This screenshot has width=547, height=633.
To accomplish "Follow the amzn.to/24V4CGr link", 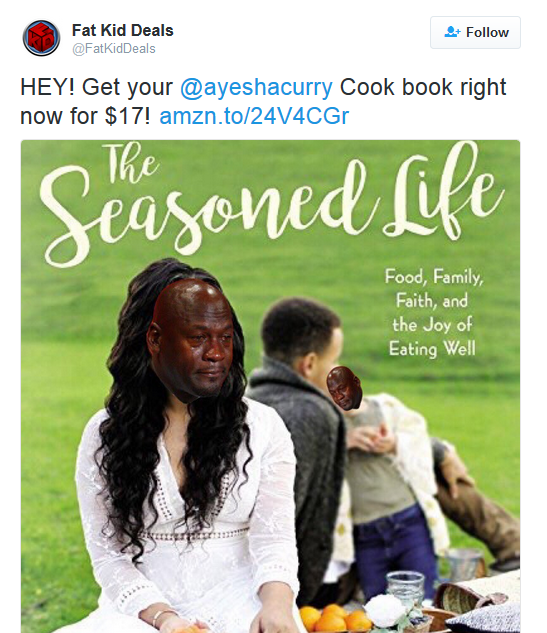I will click(254, 116).
